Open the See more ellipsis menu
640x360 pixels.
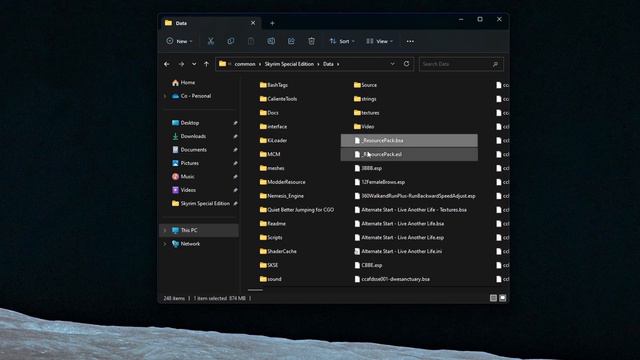click(410, 41)
